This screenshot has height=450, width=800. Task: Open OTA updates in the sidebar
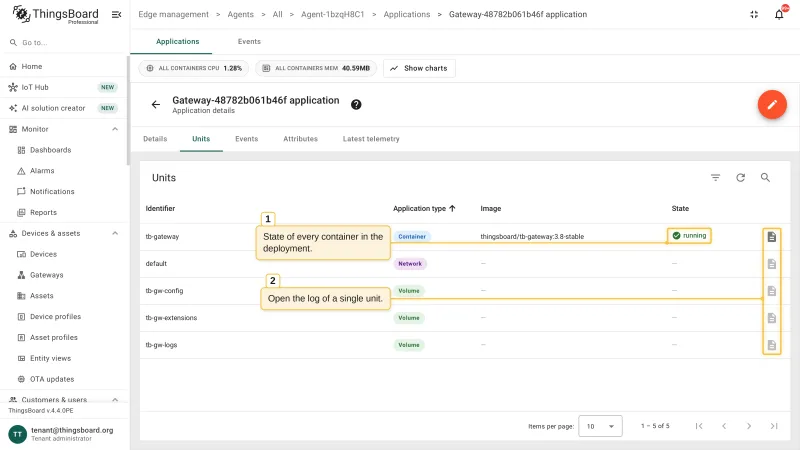tap(63, 380)
